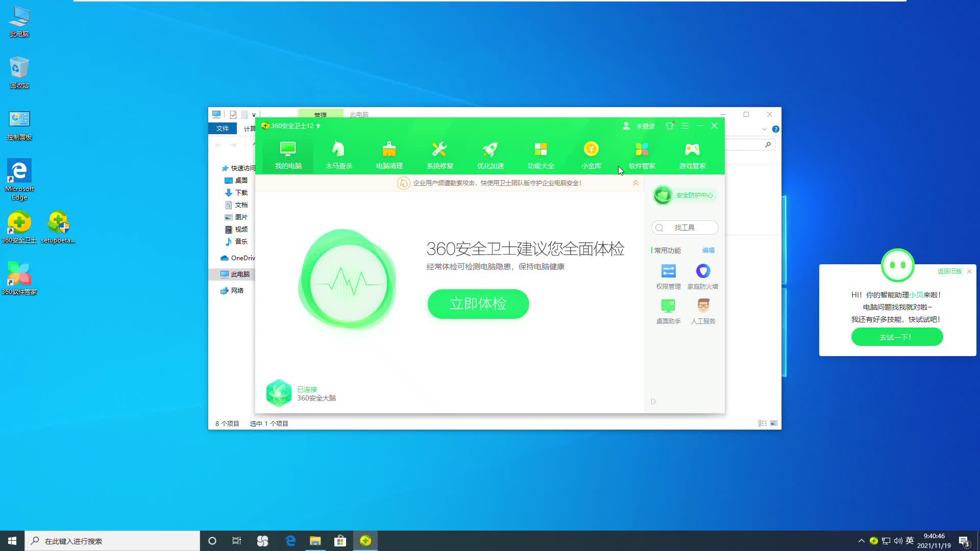
Task: Start the 立即体检 checkup button
Action: click(x=478, y=304)
